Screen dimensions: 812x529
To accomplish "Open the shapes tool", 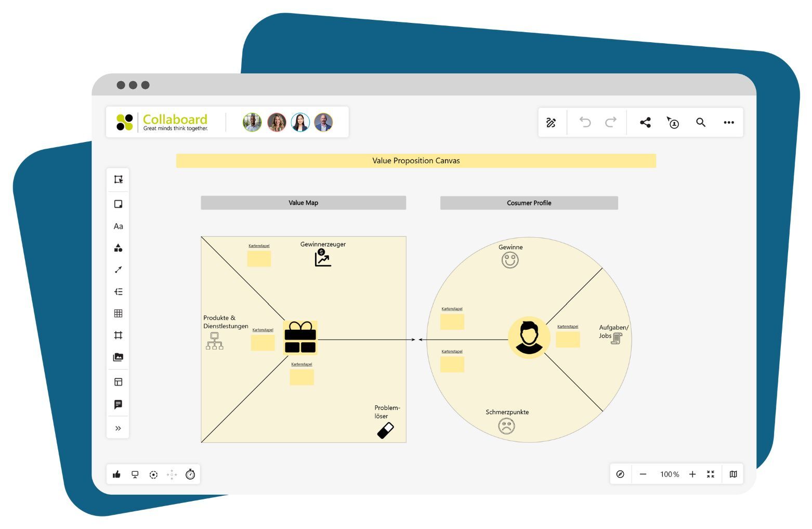I will point(118,248).
